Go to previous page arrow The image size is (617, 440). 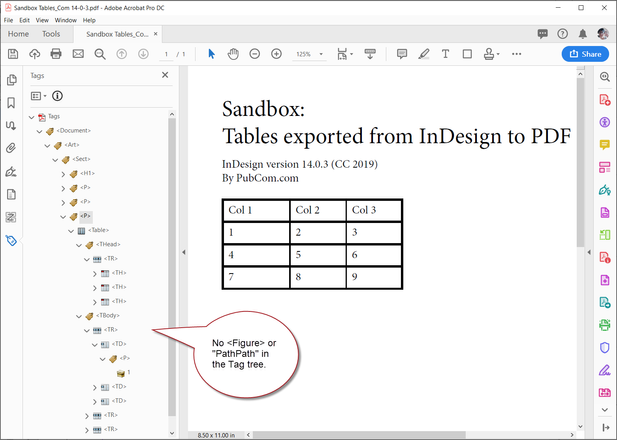[122, 54]
